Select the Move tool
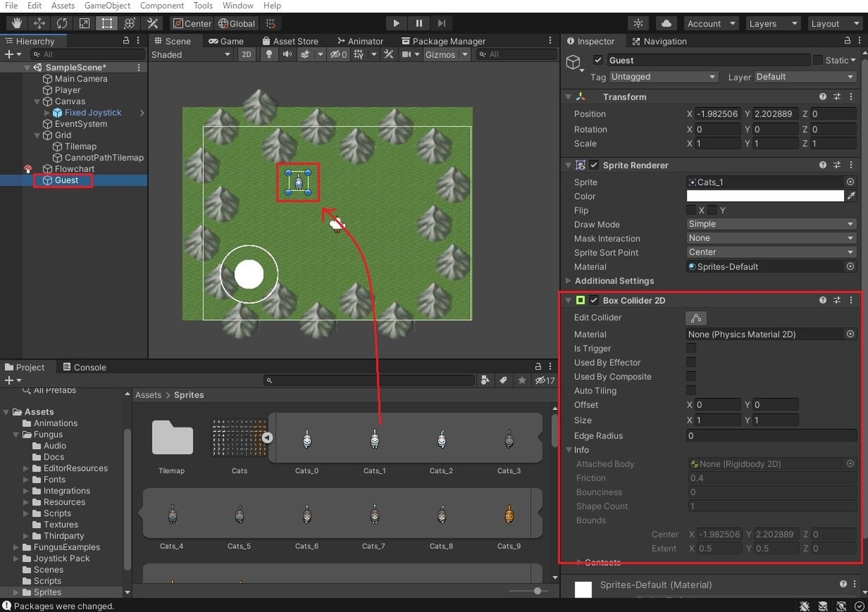This screenshot has height=612, width=868. coord(39,23)
